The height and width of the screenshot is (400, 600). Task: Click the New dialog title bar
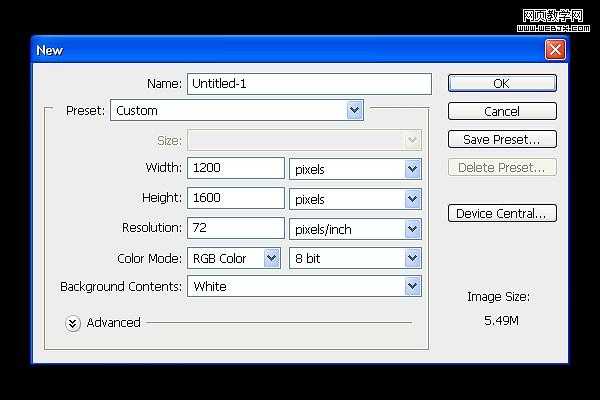click(x=280, y=49)
